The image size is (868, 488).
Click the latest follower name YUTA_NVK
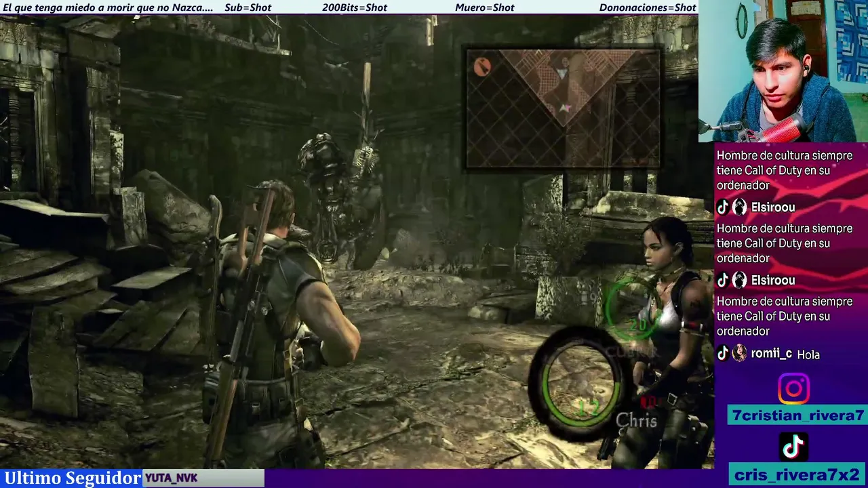tap(171, 478)
